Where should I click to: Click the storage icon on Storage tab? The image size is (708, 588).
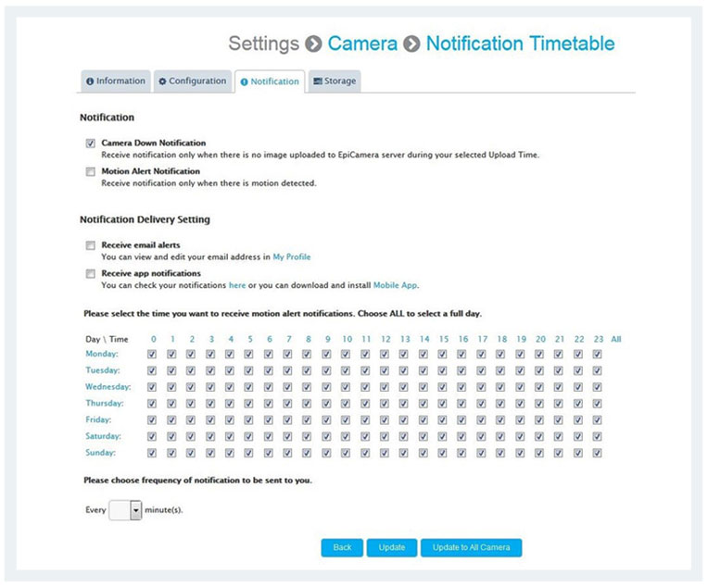pyautogui.click(x=318, y=81)
